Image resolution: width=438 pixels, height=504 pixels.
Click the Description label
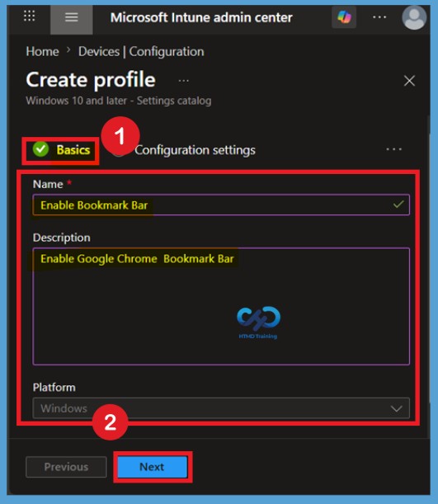pyautogui.click(x=61, y=238)
